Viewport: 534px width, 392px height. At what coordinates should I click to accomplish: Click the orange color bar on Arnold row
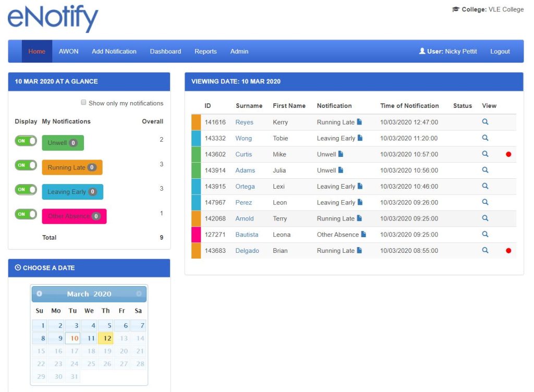196,218
